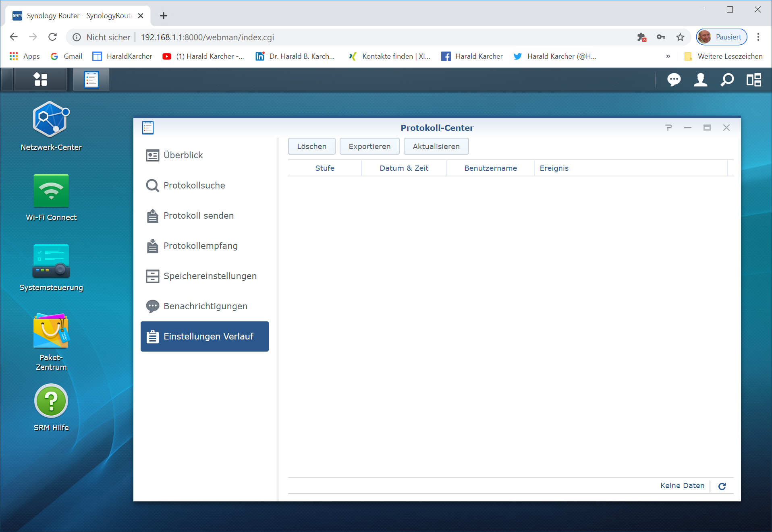Open the widgets panel icon

point(753,80)
